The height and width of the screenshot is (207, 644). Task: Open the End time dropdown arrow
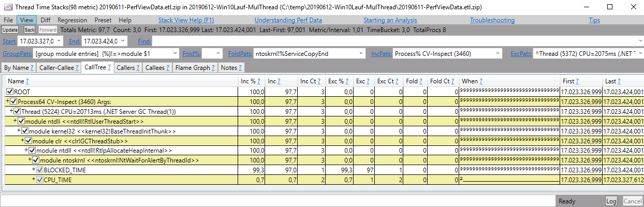123,41
